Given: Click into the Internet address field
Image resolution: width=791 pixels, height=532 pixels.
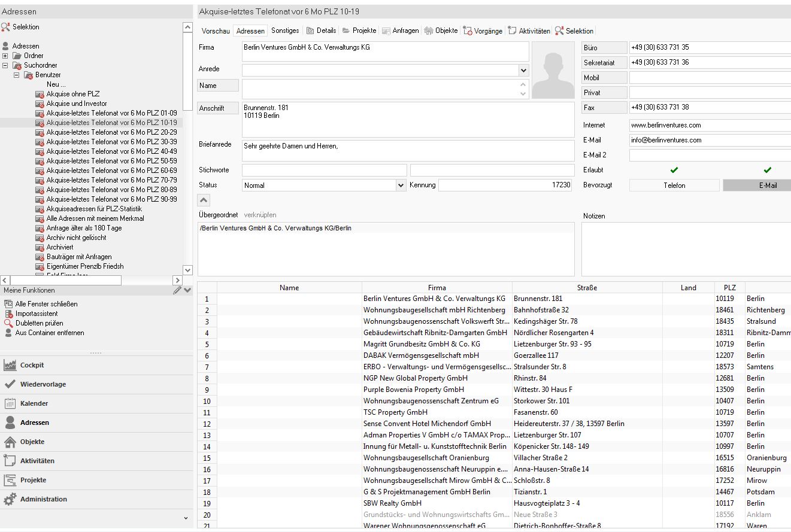Looking at the screenshot, I should click(710, 125).
